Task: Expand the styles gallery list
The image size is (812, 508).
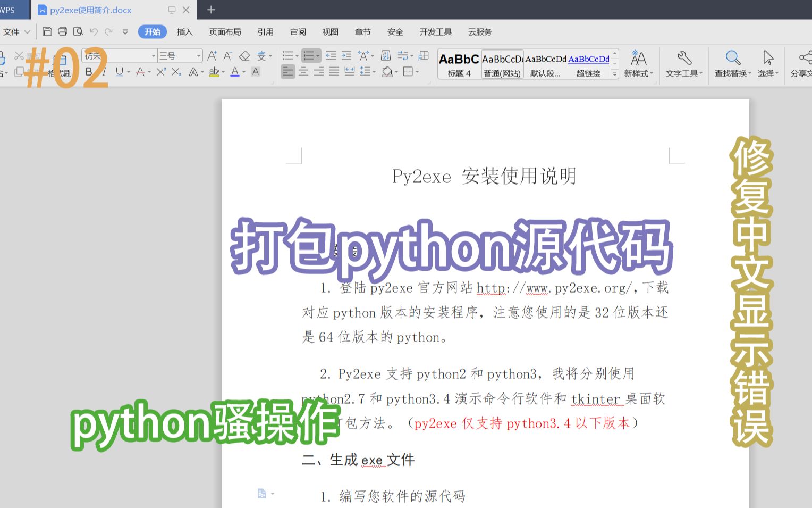Action: click(615, 74)
